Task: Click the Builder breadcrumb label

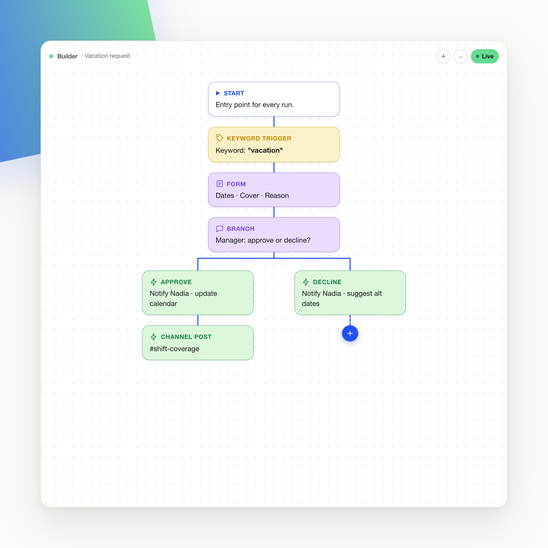Action: (x=67, y=56)
